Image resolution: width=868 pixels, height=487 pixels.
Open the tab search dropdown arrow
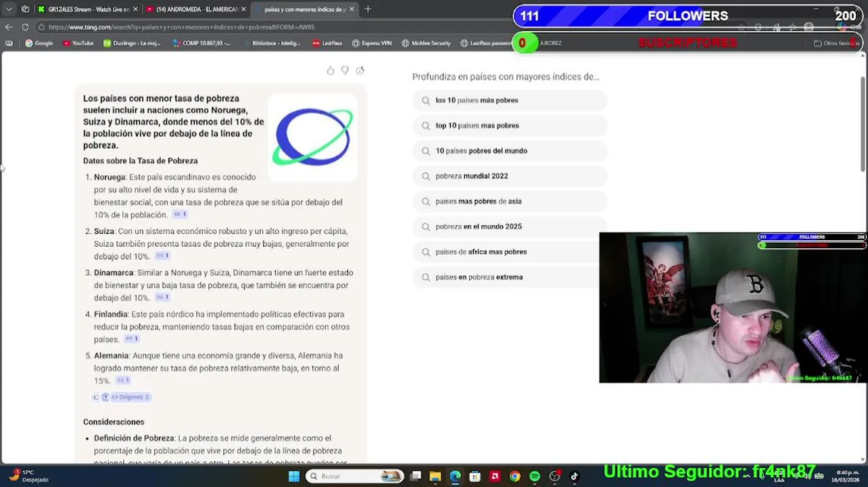(9, 9)
